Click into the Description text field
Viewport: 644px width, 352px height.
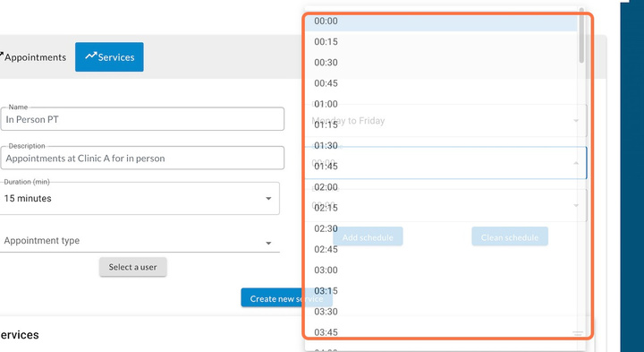click(x=142, y=158)
